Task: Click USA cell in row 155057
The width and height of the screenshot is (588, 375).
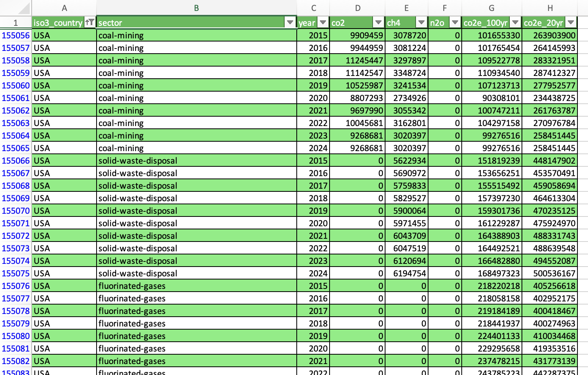Action: coord(64,48)
